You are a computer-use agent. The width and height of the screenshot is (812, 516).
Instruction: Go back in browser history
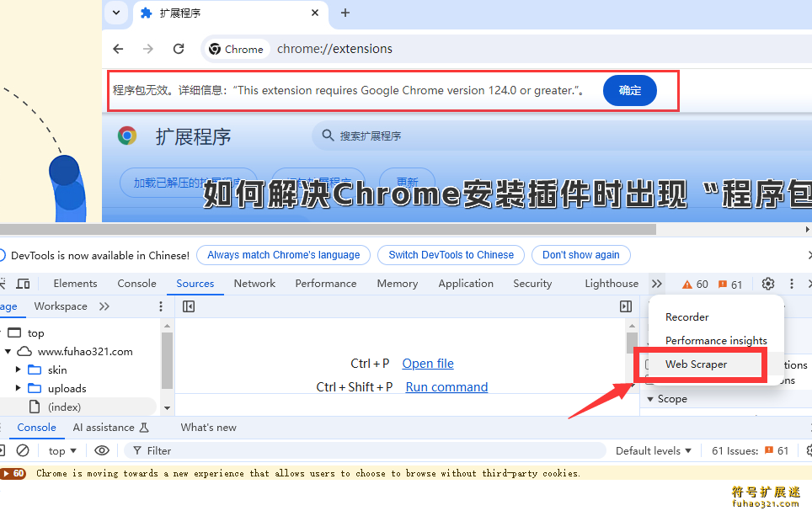[118, 49]
